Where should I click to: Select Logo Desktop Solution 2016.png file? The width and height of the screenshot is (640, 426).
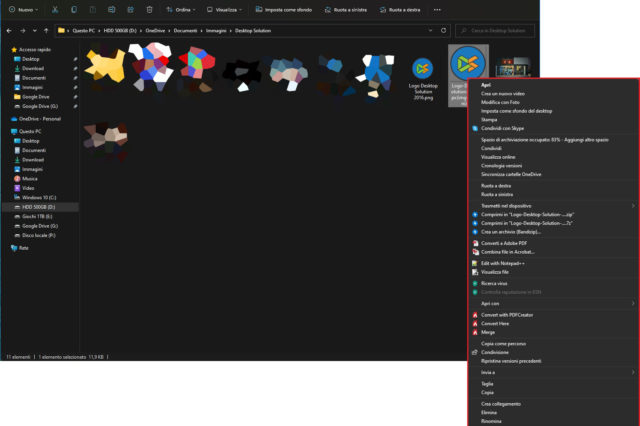[423, 78]
